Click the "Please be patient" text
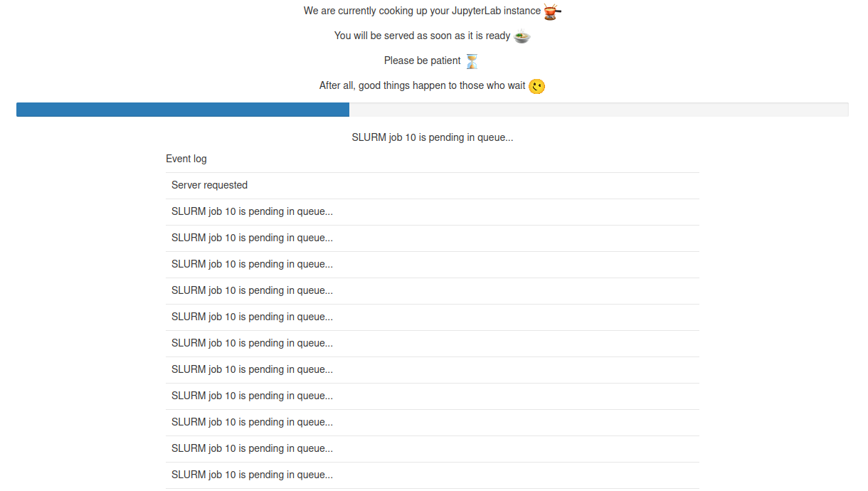This screenshot has width=868, height=491. tap(423, 60)
